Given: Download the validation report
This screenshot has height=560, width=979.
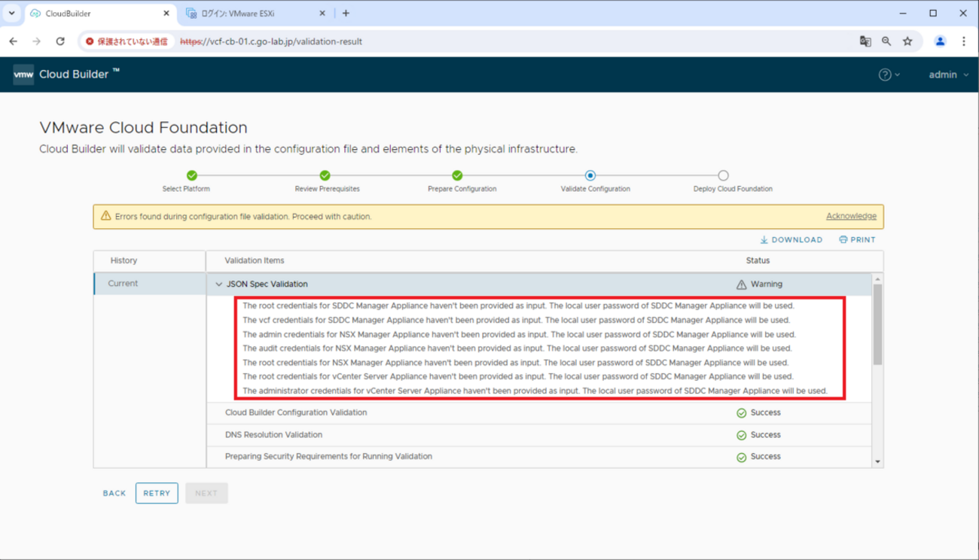Looking at the screenshot, I should tap(791, 240).
